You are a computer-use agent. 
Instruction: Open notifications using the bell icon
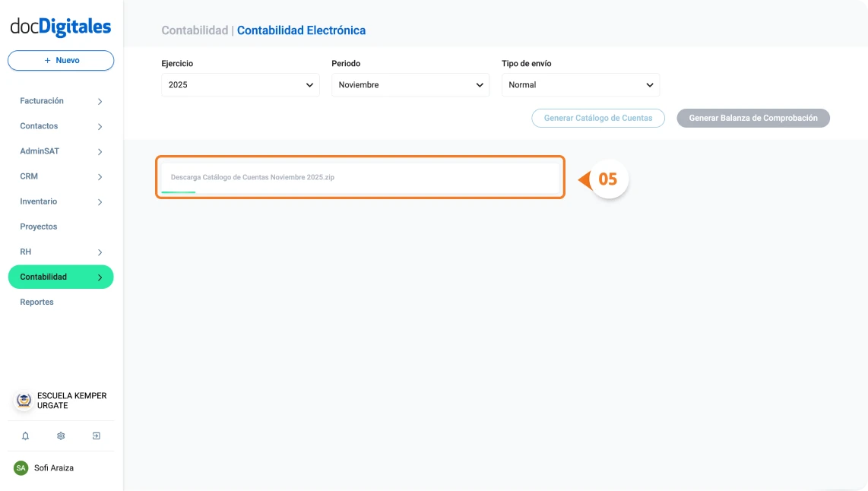pos(25,436)
